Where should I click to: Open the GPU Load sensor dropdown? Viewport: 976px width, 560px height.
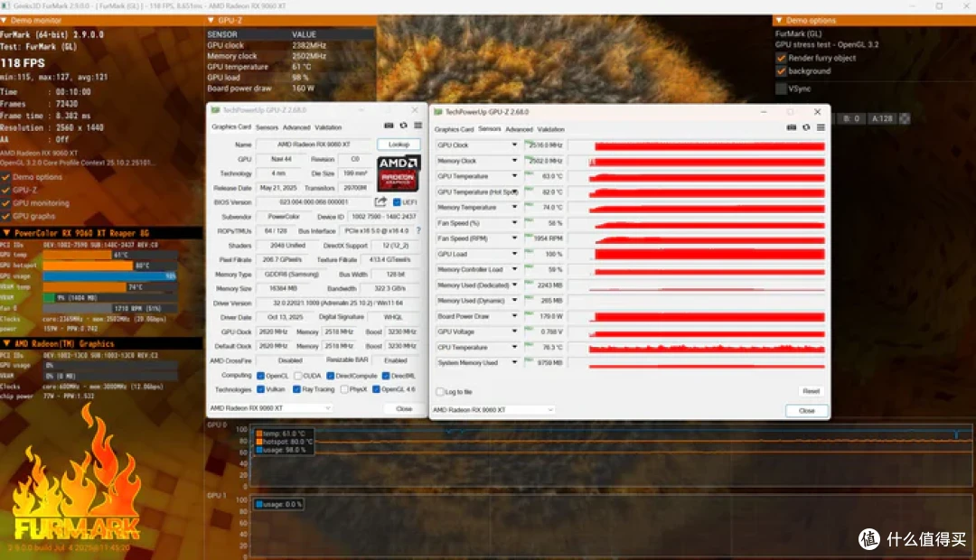coord(514,254)
